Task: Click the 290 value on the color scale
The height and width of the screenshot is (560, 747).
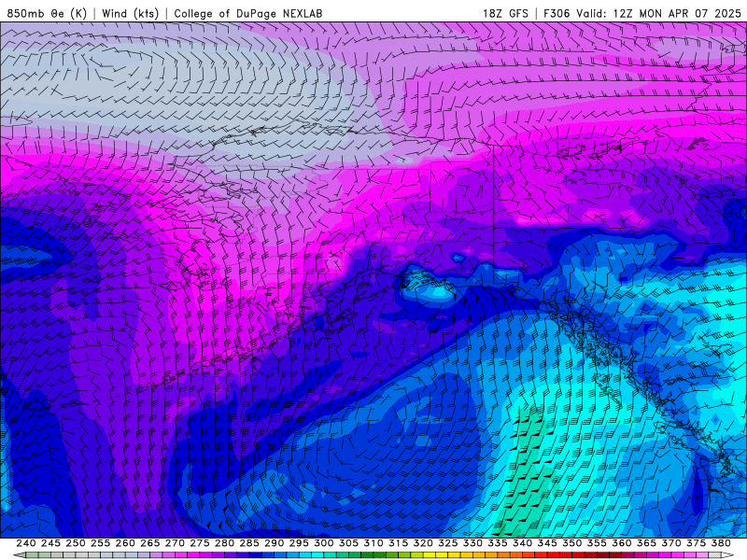Action: pos(274,543)
